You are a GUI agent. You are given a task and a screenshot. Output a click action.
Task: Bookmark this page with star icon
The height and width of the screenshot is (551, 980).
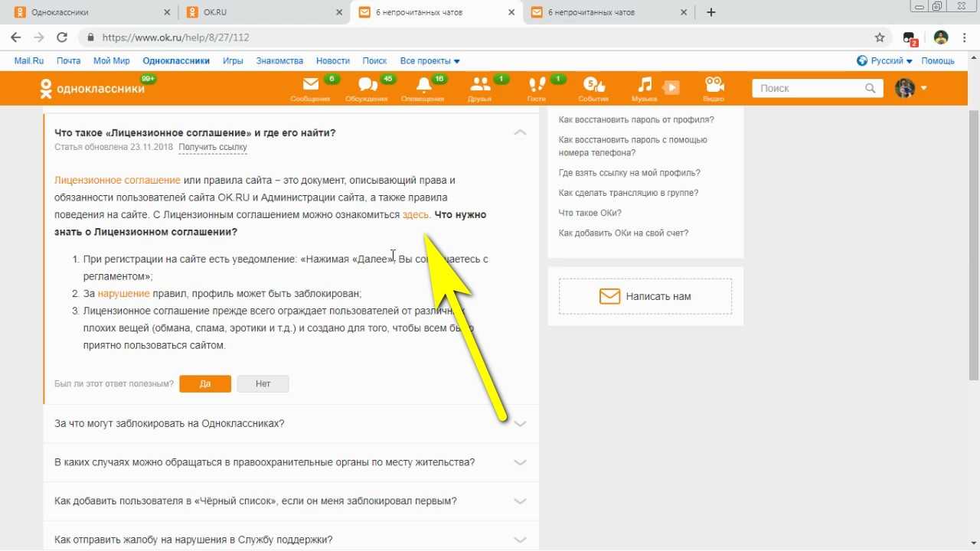click(880, 37)
